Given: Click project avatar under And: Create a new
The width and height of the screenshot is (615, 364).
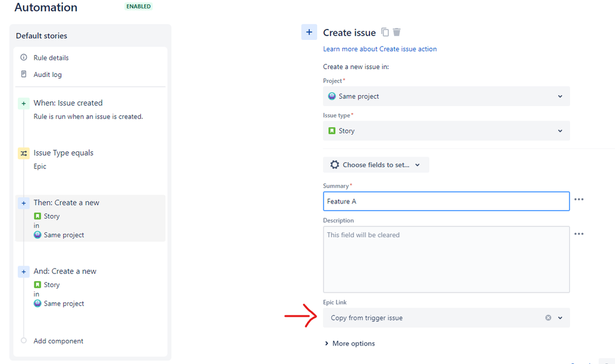Looking at the screenshot, I should click(38, 303).
